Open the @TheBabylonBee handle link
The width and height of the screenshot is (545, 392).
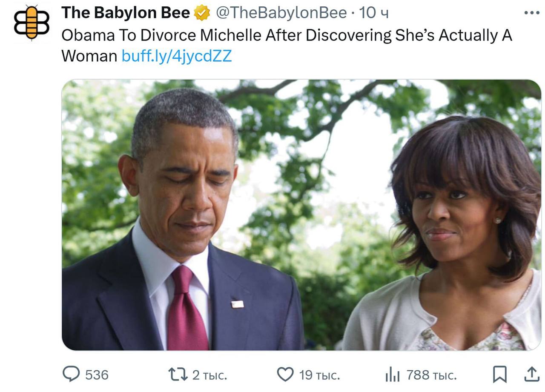[x=281, y=13]
